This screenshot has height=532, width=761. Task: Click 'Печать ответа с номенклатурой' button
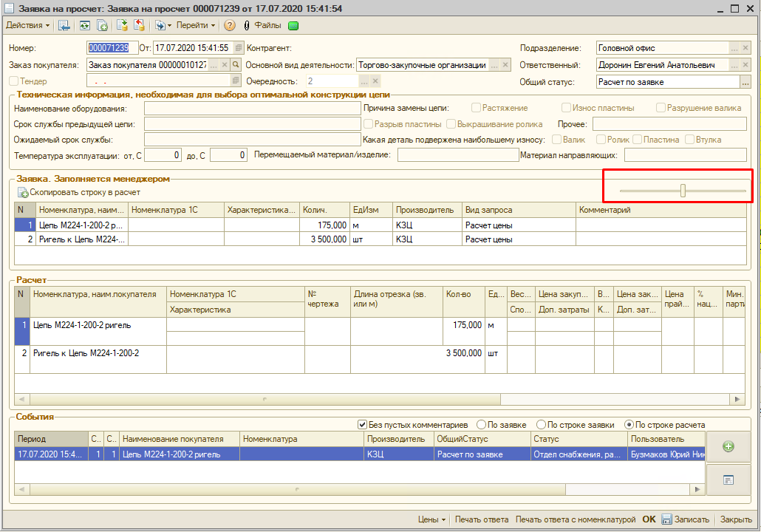(576, 519)
